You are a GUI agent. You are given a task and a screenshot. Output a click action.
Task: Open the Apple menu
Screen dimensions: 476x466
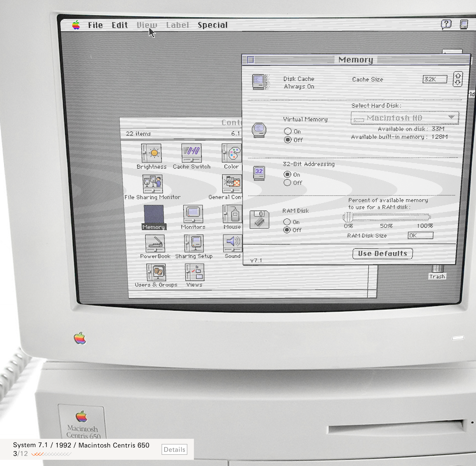pyautogui.click(x=76, y=25)
